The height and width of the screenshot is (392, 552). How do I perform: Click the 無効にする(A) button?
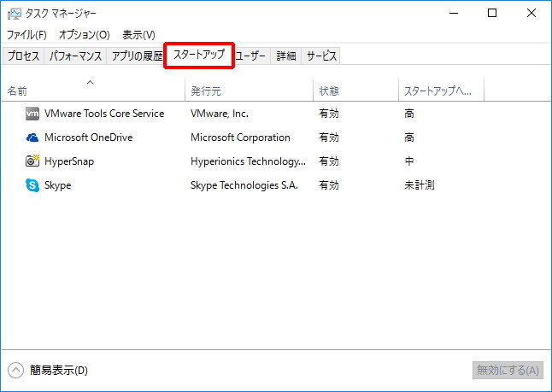(508, 370)
